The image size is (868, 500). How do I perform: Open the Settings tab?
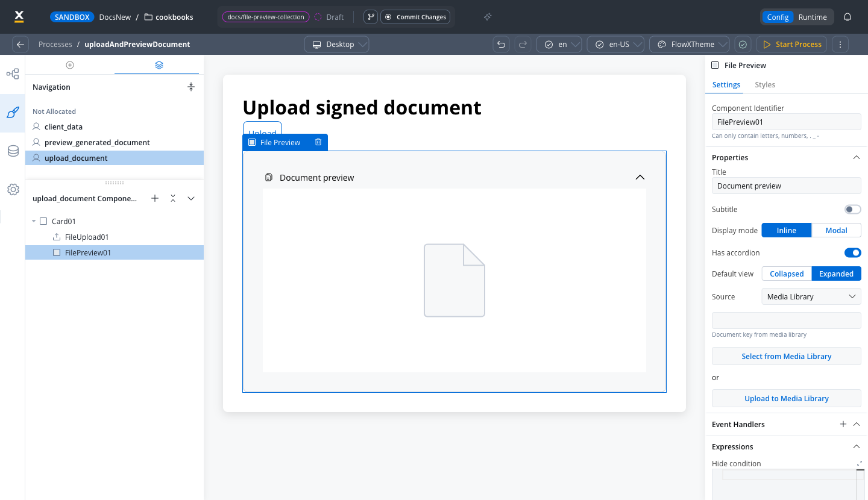pos(726,84)
